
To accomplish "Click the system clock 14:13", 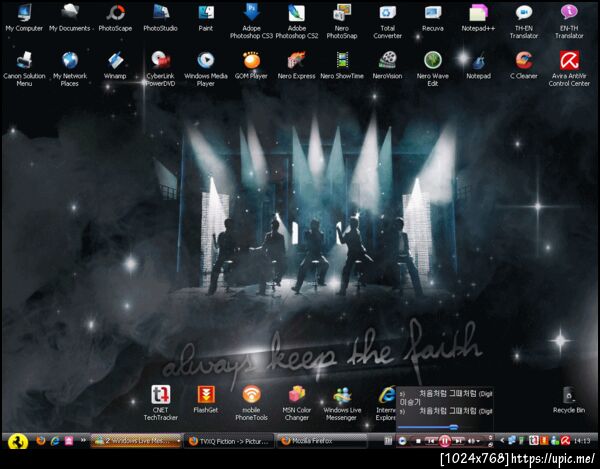I will coord(582,441).
